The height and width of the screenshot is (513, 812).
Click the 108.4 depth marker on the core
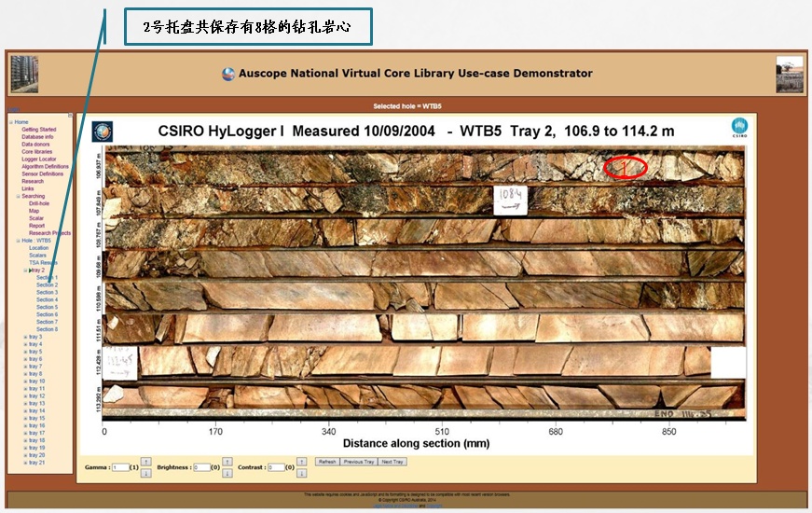pos(511,200)
